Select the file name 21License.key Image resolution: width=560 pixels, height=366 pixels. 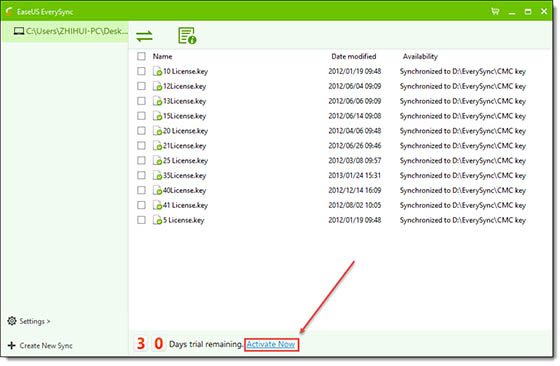pos(185,146)
